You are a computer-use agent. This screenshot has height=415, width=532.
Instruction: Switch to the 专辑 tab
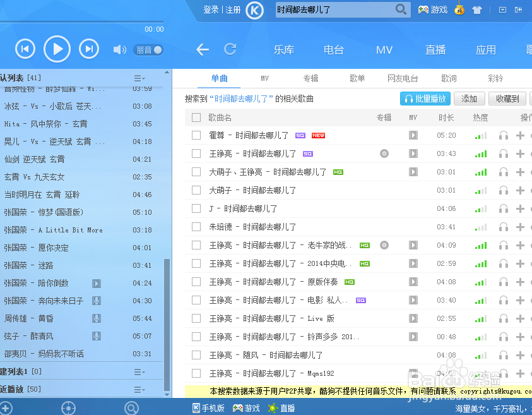(310, 79)
